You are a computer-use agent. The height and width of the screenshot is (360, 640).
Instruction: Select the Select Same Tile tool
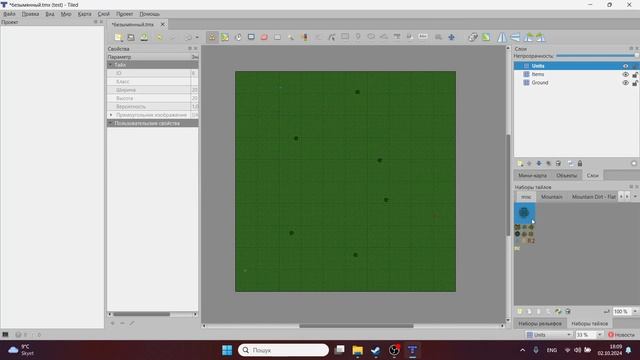(x=304, y=37)
